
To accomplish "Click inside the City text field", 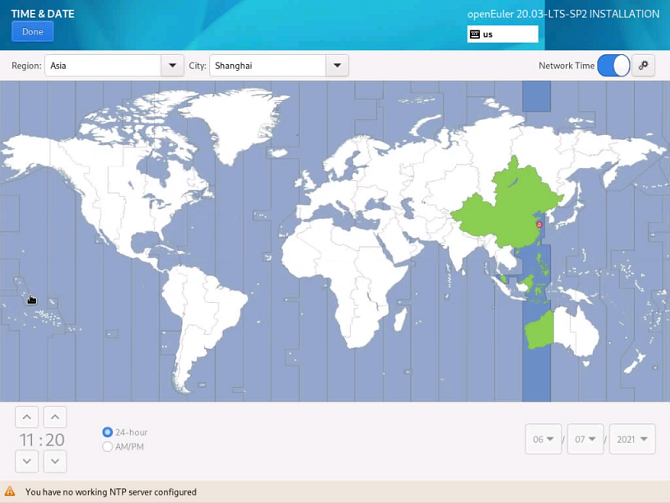I will (267, 66).
